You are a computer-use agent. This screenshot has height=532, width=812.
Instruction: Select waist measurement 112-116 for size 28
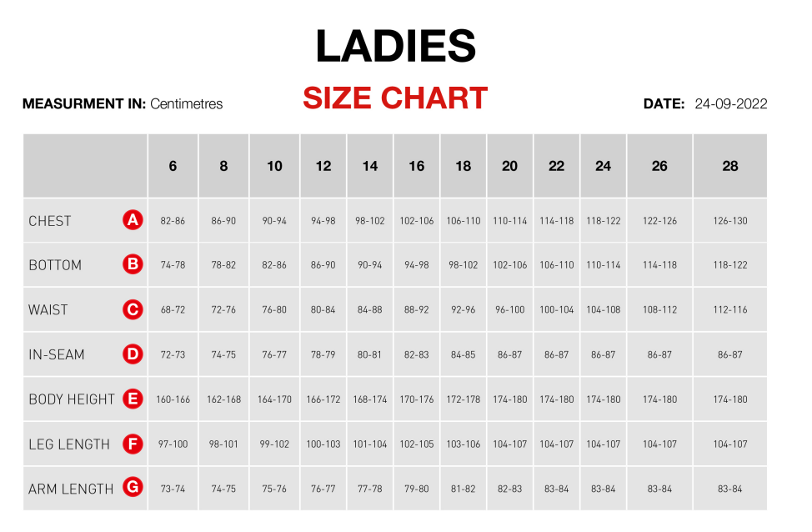click(730, 310)
